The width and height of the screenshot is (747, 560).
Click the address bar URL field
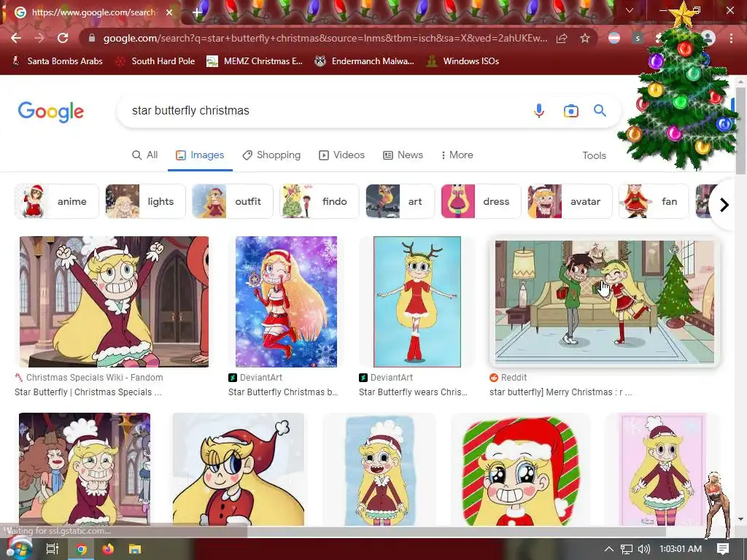[x=325, y=38]
